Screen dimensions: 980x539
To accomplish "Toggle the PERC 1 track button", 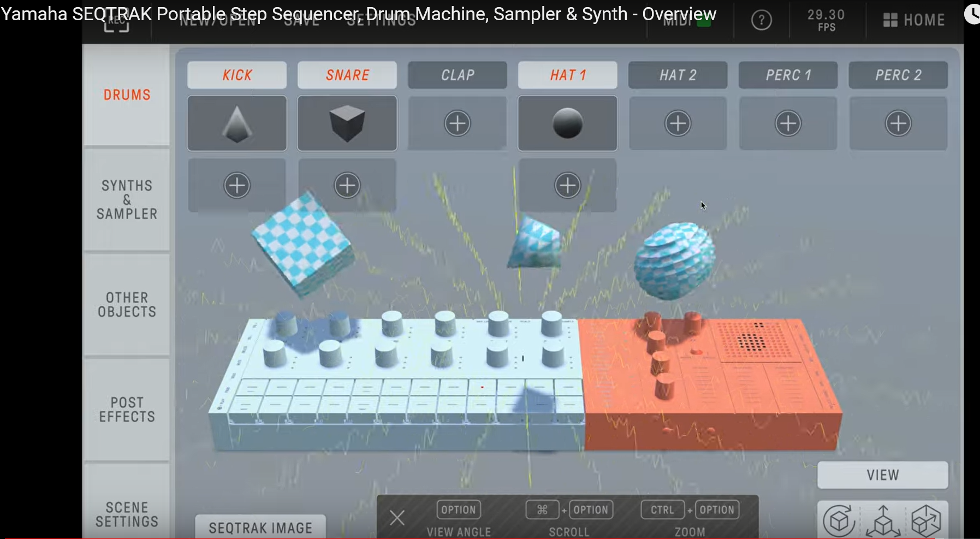I will [x=788, y=75].
